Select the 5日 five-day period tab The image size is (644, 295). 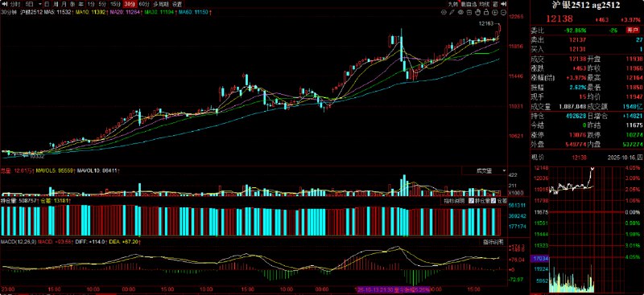click(x=30, y=4)
